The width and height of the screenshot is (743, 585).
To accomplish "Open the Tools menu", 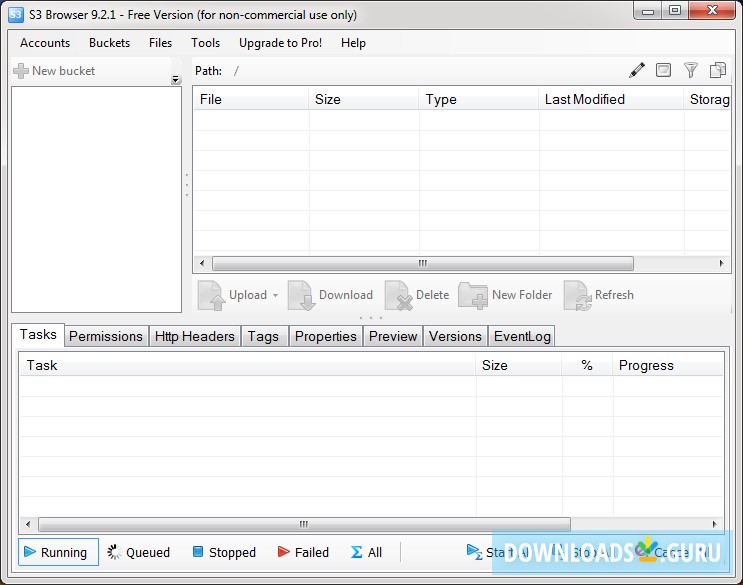I will [206, 43].
